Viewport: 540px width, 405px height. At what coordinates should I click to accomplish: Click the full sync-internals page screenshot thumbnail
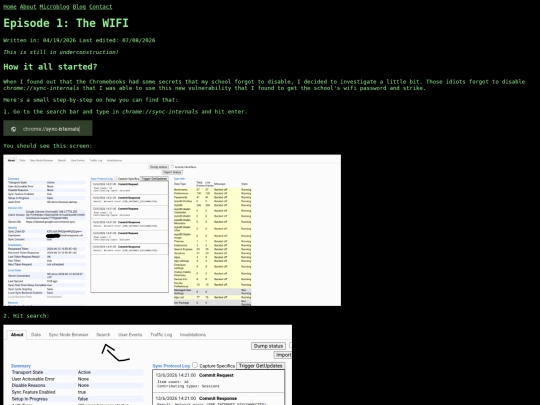[172, 230]
